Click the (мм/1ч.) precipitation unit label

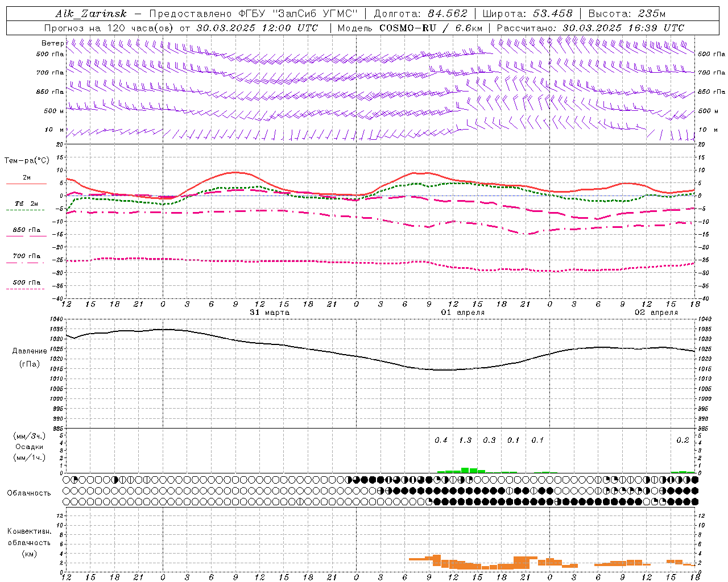[x=30, y=458]
